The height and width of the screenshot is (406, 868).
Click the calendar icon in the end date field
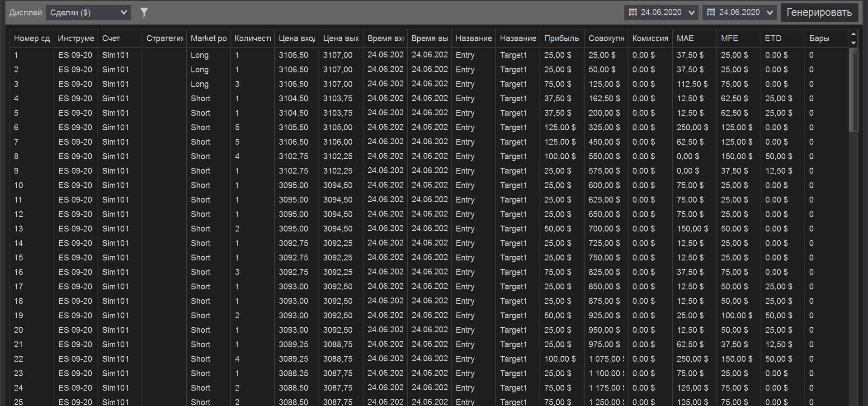pyautogui.click(x=711, y=13)
